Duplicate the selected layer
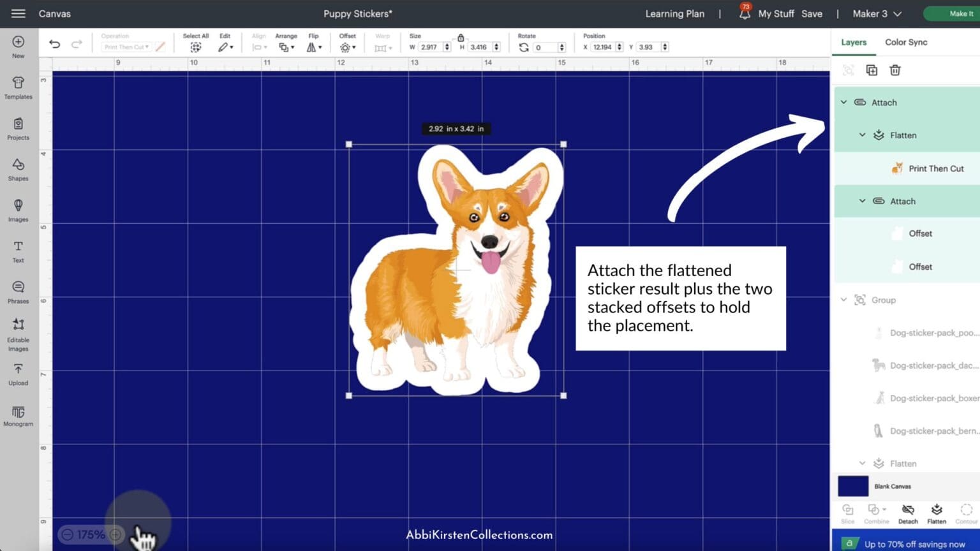 click(x=872, y=70)
